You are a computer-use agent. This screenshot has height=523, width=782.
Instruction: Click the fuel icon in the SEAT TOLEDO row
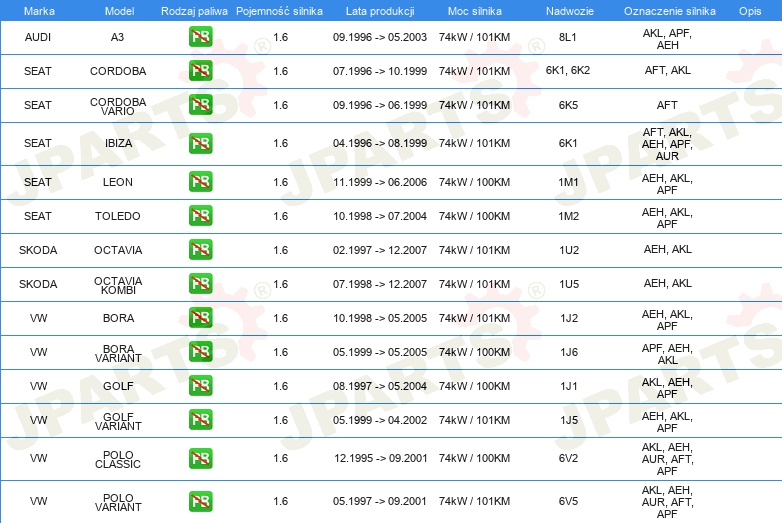[x=200, y=215]
